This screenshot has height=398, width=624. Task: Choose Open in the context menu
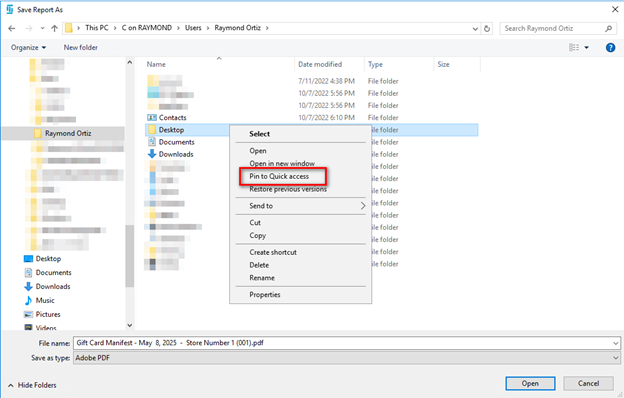[258, 151]
